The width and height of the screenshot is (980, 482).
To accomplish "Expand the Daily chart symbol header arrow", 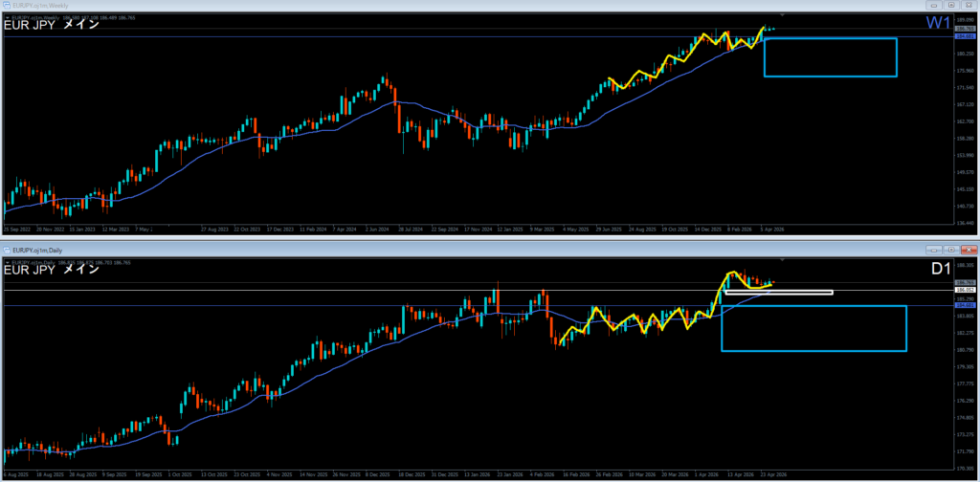I will pyautogui.click(x=7, y=262).
